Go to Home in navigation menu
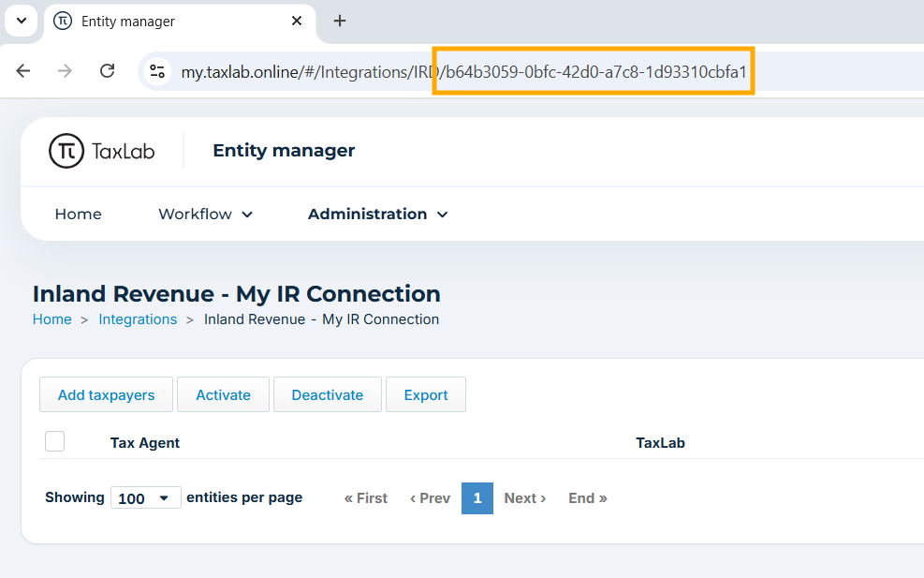Image resolution: width=924 pixels, height=578 pixels. [x=79, y=215]
